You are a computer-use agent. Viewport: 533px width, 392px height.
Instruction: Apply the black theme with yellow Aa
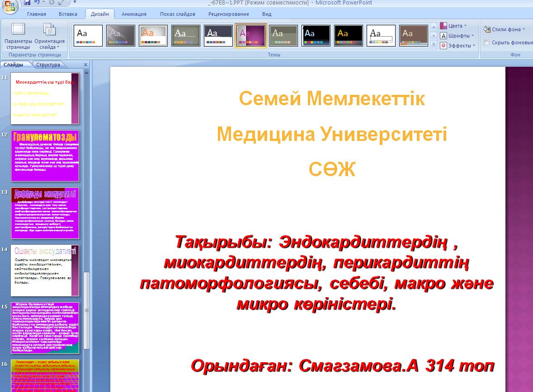(x=349, y=35)
